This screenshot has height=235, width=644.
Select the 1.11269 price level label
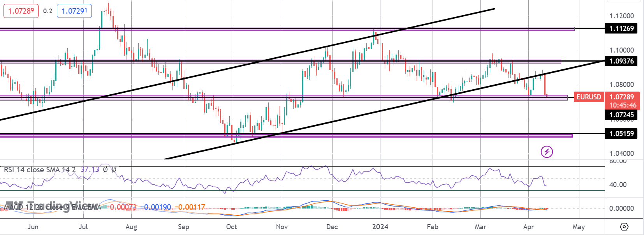pos(621,28)
